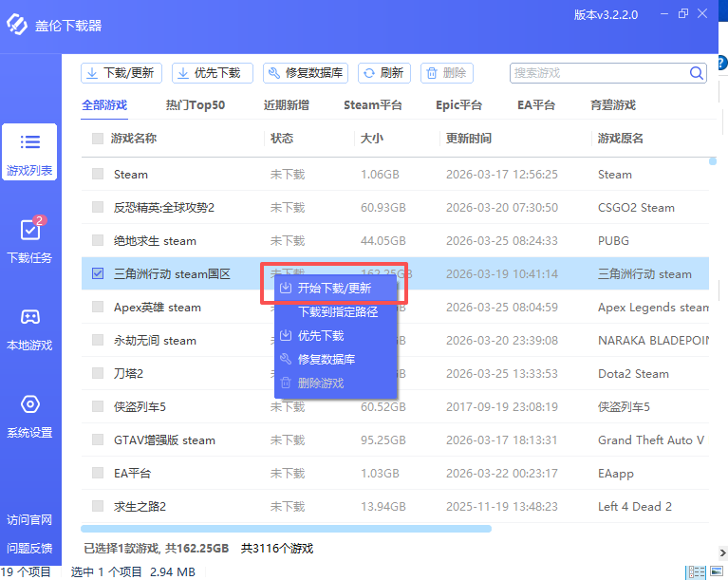This screenshot has height=580, width=728.
Task: Switch to the 全部游戏 tab
Action: point(104,105)
